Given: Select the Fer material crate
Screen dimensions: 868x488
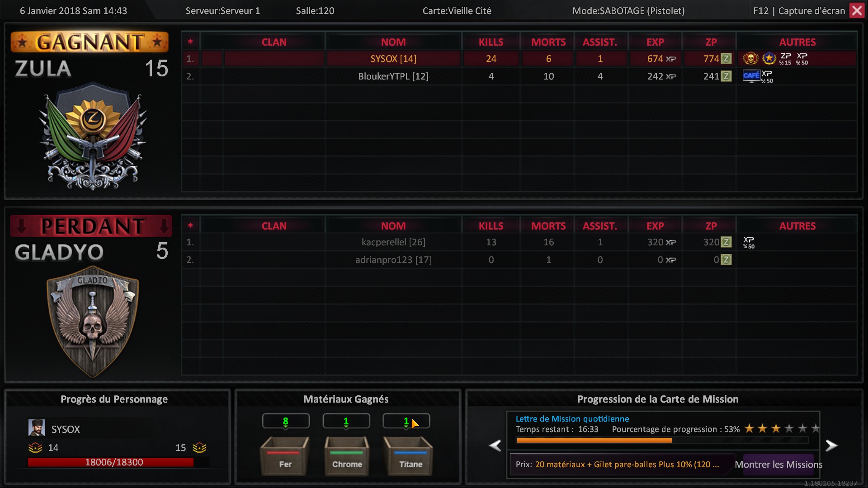Looking at the screenshot, I should coord(285,455).
